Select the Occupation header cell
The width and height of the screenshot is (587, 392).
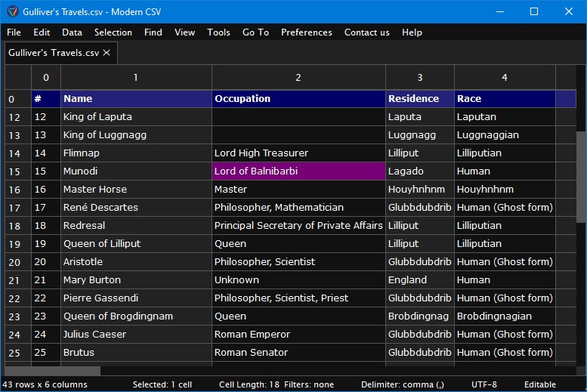[298, 99]
